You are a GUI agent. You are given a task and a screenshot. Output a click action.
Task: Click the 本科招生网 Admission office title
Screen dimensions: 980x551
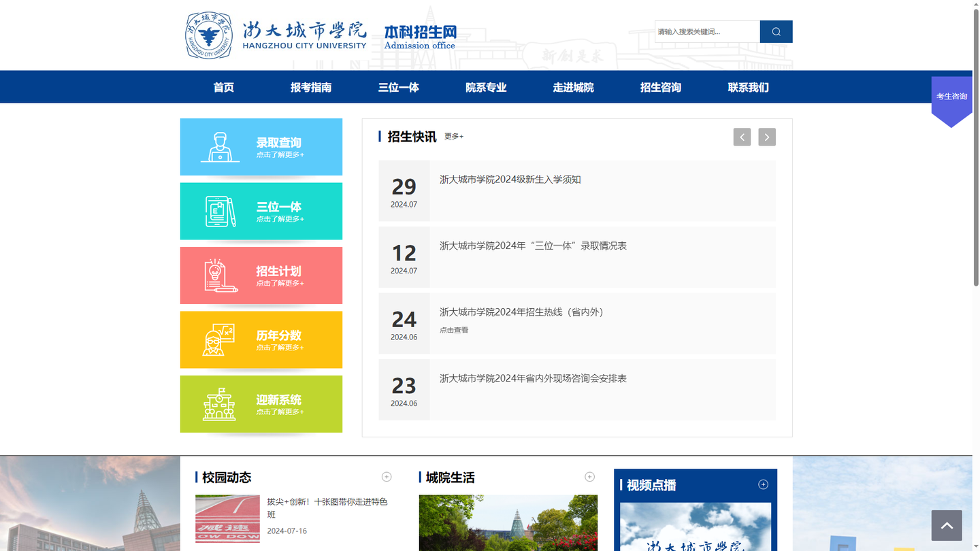point(420,37)
